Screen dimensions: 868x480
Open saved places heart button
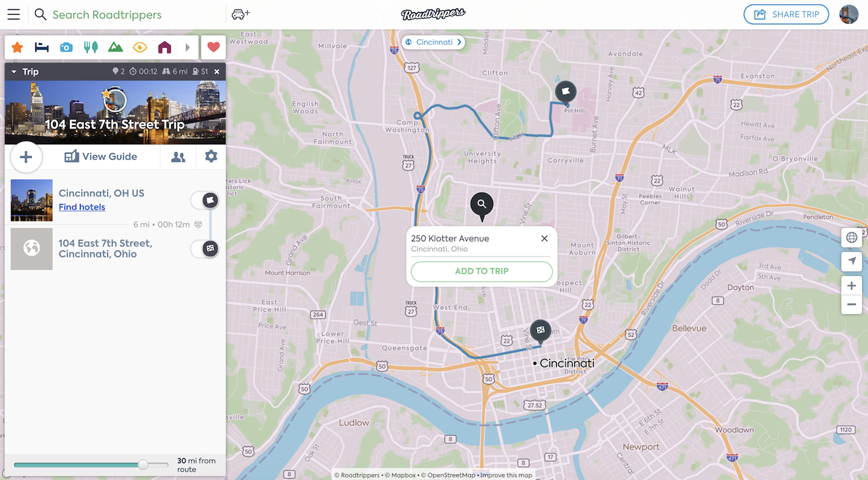pos(213,47)
